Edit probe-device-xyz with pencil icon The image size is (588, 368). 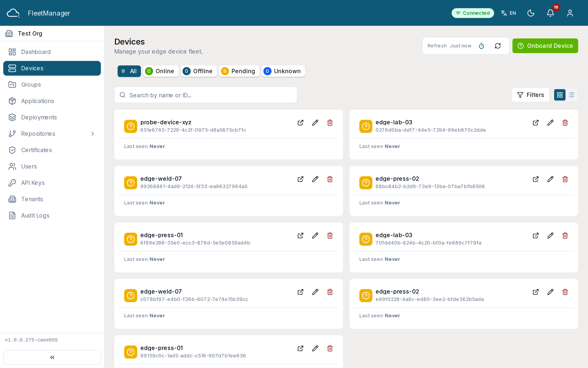click(315, 123)
